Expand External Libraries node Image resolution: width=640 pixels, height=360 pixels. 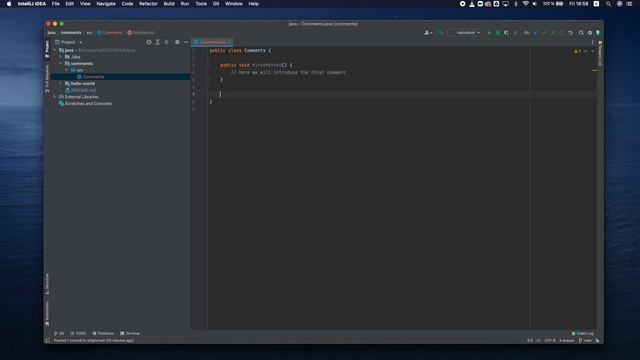55,97
